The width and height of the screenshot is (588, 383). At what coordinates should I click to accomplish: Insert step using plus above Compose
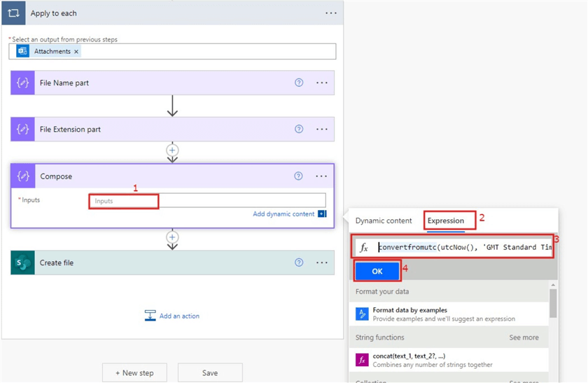[172, 151]
